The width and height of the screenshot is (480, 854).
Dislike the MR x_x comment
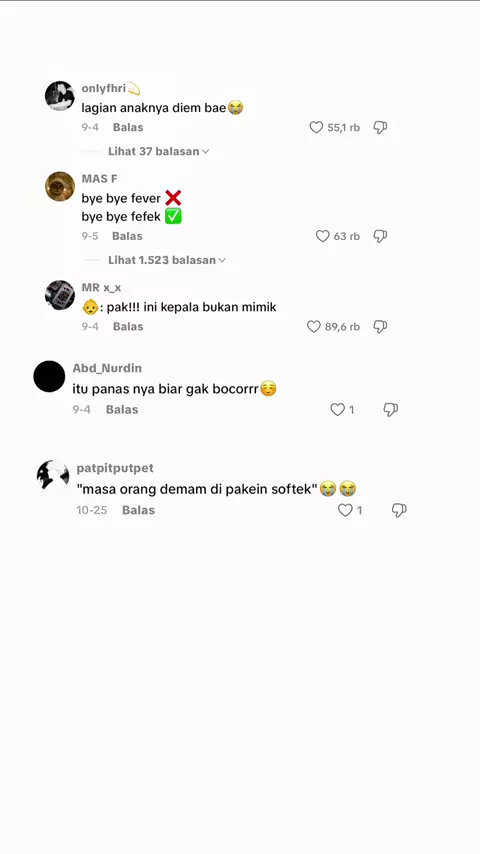pos(380,326)
